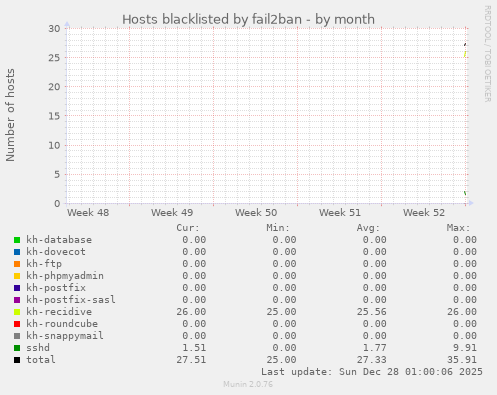Select the kh-phpmyadmin legend label
Image resolution: width=497 pixels, height=395 pixels.
pyautogui.click(x=65, y=276)
